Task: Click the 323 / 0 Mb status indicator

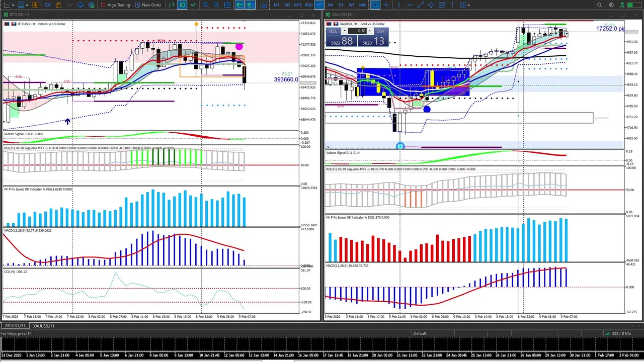Action: [x=618, y=333]
